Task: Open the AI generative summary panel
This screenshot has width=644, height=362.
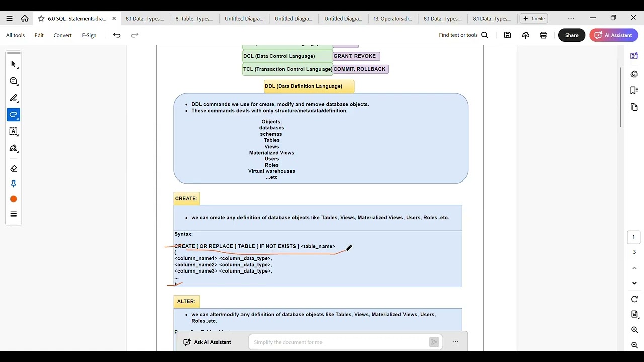Action: 634,56
